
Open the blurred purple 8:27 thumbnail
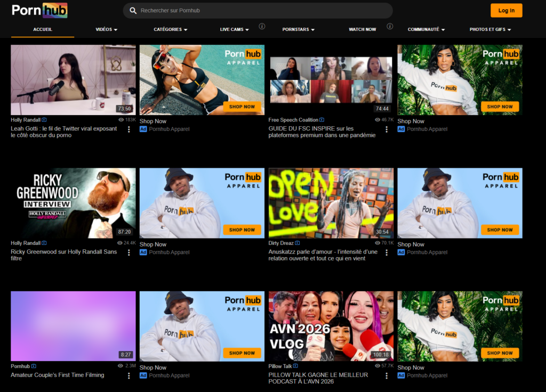pyautogui.click(x=73, y=326)
